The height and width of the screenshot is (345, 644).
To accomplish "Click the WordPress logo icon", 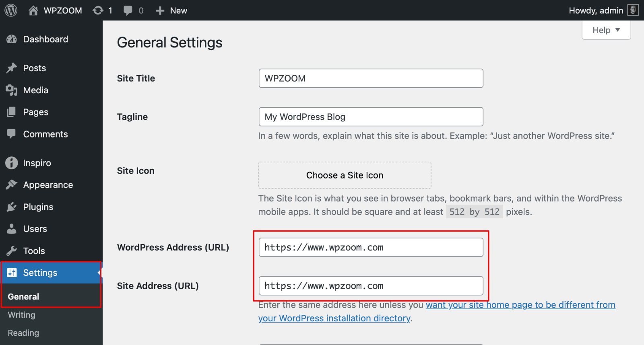I will (x=11, y=10).
